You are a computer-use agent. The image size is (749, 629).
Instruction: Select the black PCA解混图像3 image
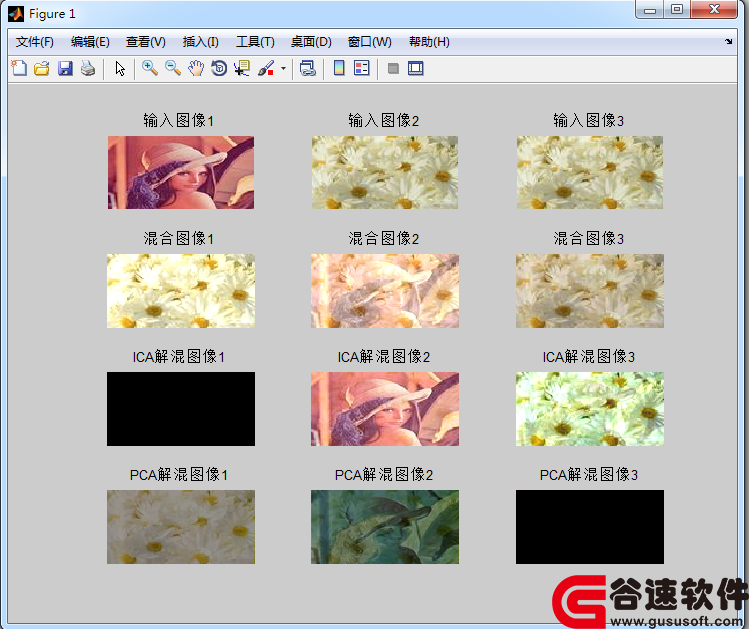pyautogui.click(x=590, y=527)
